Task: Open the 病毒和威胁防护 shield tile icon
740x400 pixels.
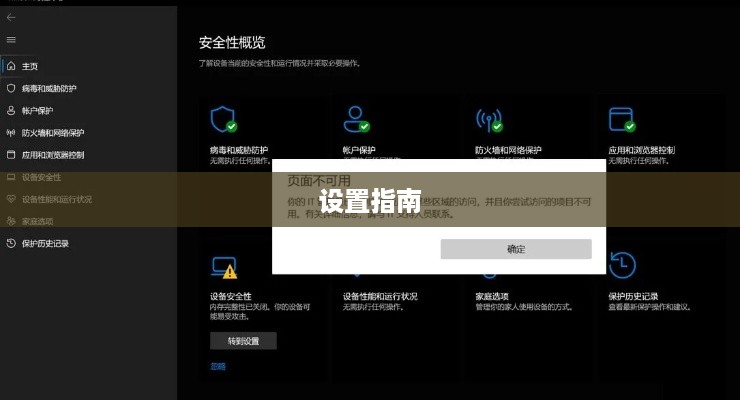Action: 224,119
